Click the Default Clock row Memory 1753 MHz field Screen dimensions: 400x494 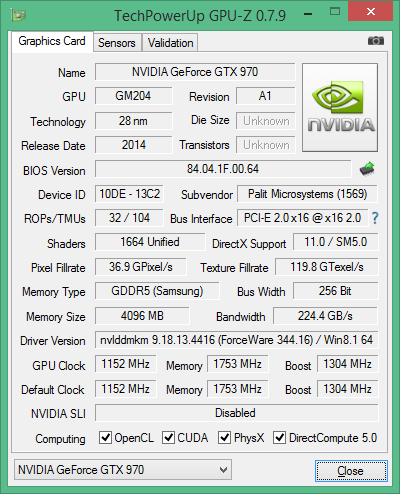coord(238,389)
